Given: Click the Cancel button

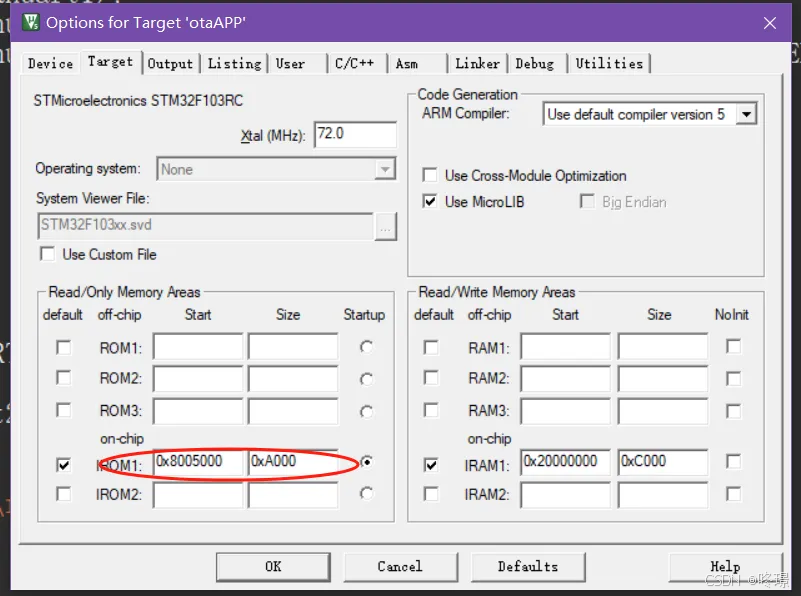Looking at the screenshot, I should 400,567.
